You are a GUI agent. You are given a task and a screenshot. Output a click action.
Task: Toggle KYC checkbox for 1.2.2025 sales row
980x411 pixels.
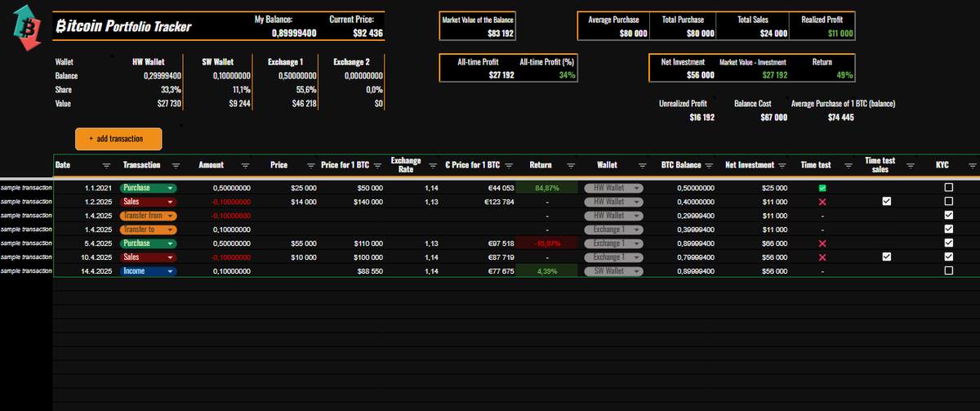(948, 202)
